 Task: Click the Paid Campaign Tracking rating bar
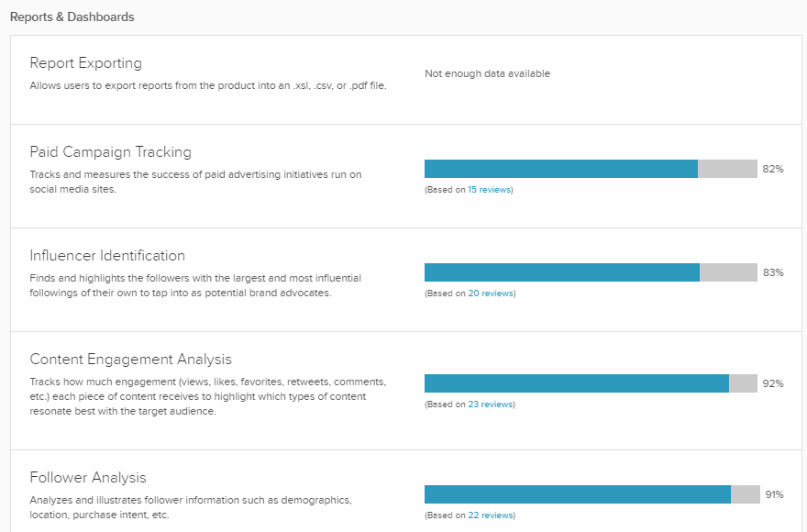point(591,169)
